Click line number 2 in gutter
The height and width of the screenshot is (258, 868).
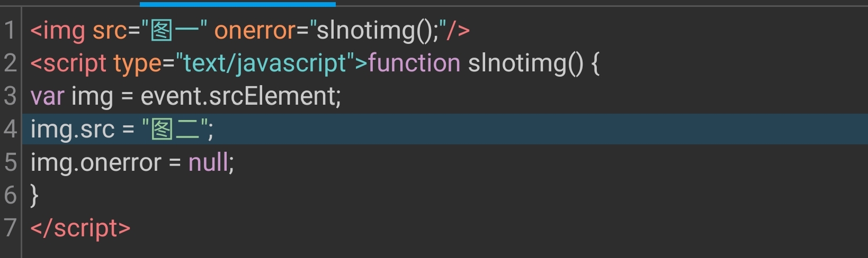click(x=10, y=63)
